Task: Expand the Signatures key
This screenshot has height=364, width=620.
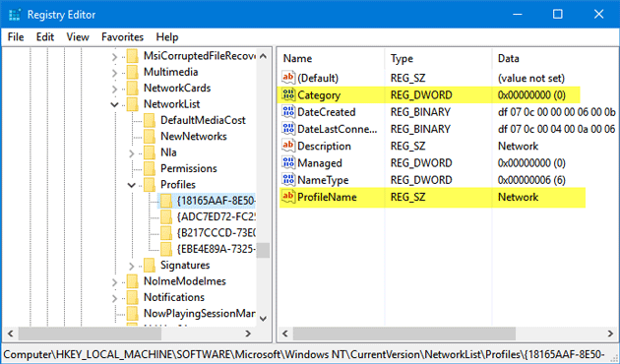Action: click(x=132, y=266)
